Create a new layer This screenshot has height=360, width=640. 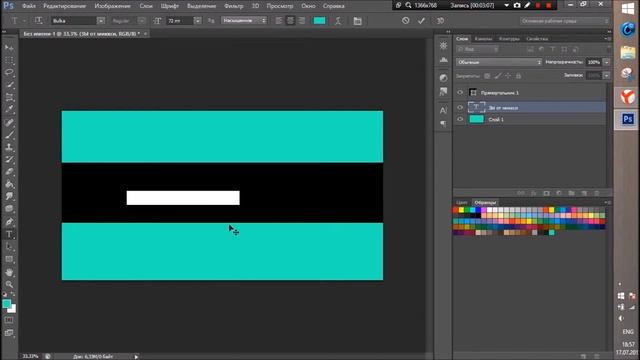(x=584, y=193)
